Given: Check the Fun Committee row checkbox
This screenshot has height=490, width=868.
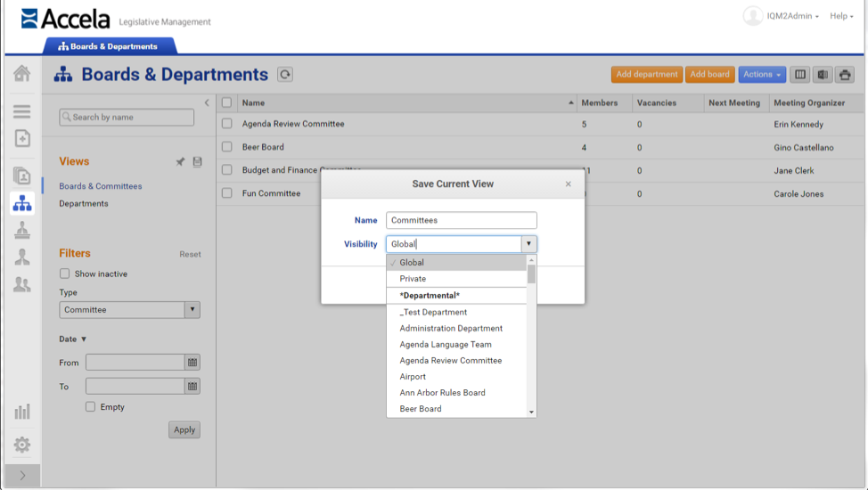Looking at the screenshot, I should click(226, 193).
